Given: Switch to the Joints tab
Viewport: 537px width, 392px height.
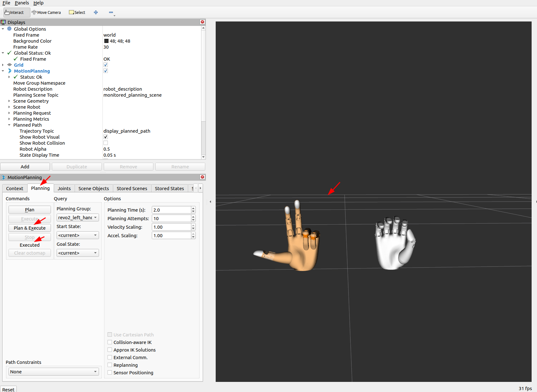Looking at the screenshot, I should 64,189.
